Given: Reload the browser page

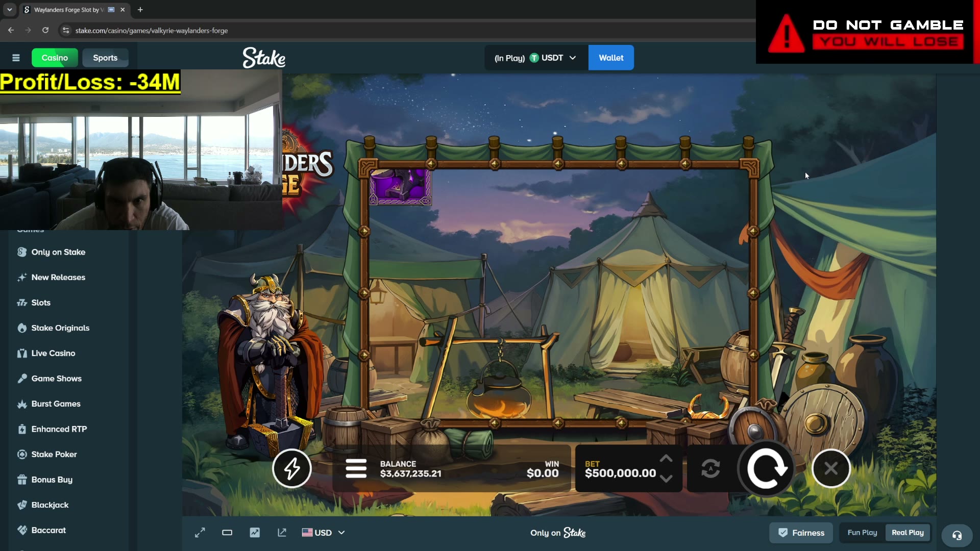Looking at the screenshot, I should (45, 31).
